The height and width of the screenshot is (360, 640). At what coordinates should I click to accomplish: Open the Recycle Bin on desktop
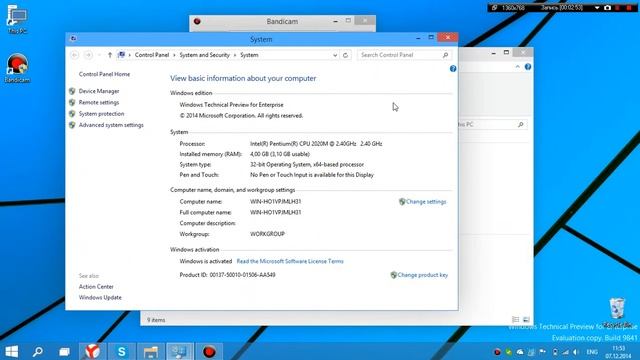click(618, 313)
